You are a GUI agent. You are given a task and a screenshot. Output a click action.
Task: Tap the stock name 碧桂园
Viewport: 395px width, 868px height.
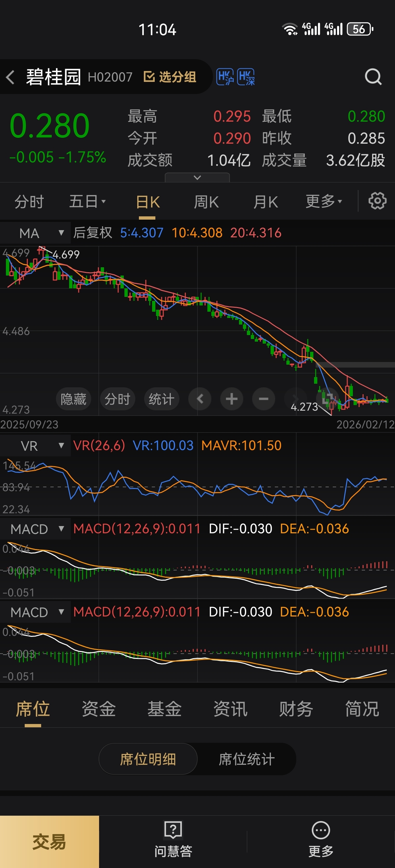tap(54, 77)
